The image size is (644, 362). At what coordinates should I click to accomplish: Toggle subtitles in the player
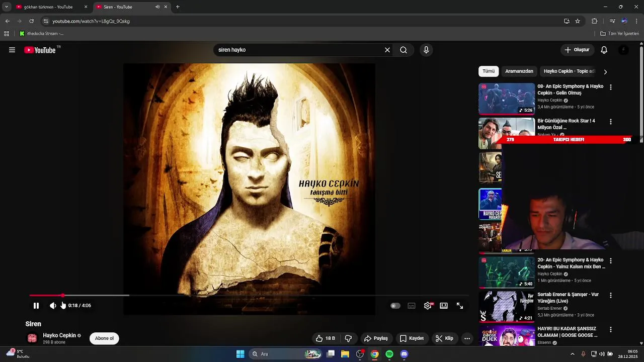[x=412, y=306]
